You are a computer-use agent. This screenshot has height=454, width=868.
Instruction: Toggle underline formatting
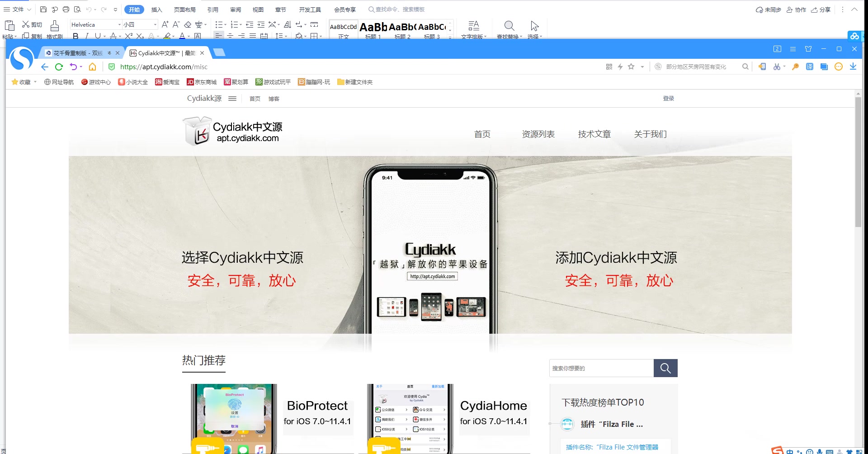(98, 36)
